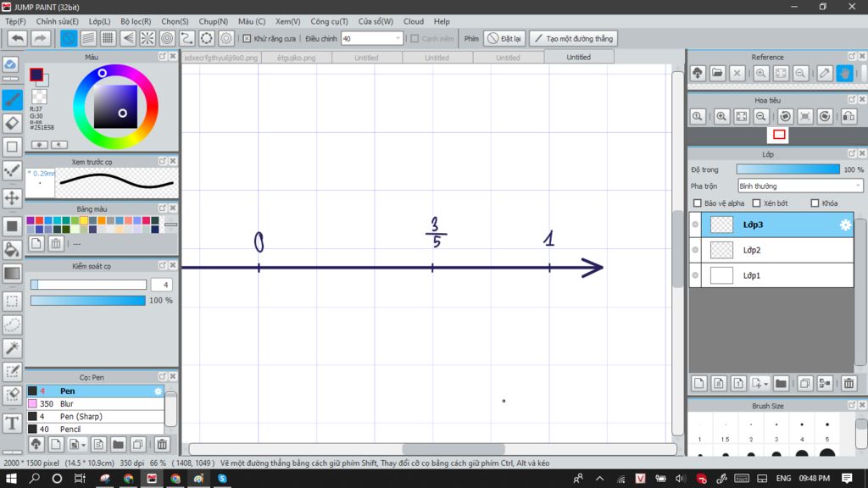Image resolution: width=868 pixels, height=488 pixels.
Task: Select the Blur brush in list
Action: [x=95, y=404]
